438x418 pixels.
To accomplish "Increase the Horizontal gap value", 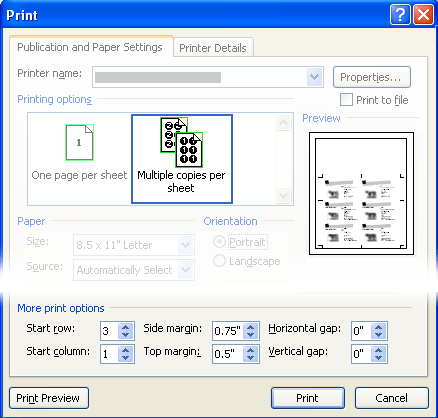I will pyautogui.click(x=379, y=327).
